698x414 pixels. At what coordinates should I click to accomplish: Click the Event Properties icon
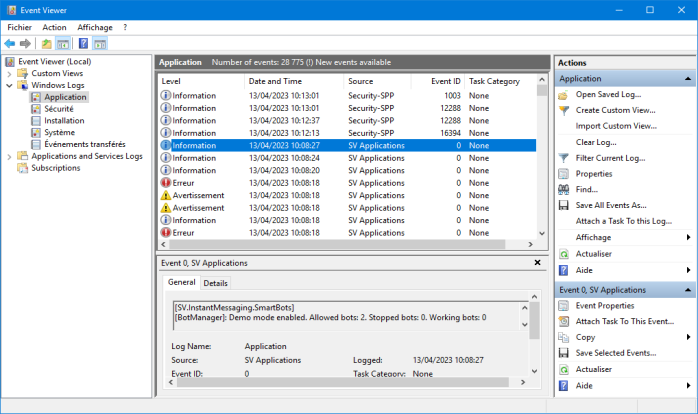[564, 306]
